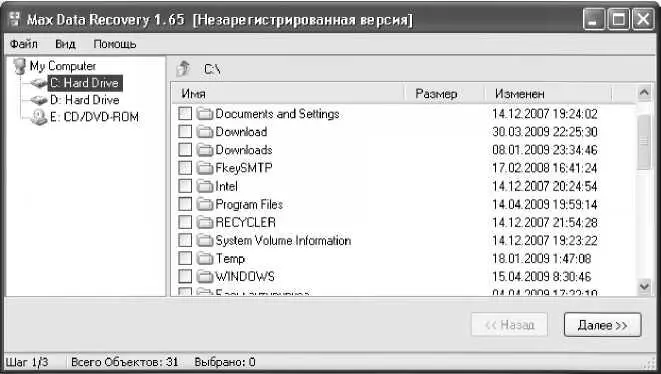Check the Download folder checkbox

click(185, 132)
